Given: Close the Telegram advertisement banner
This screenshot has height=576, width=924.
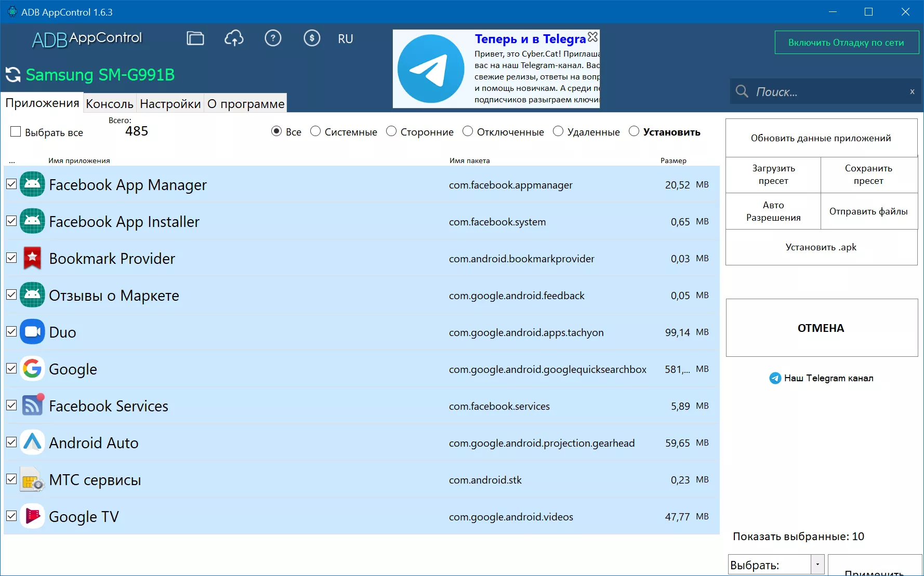Looking at the screenshot, I should click(x=592, y=37).
